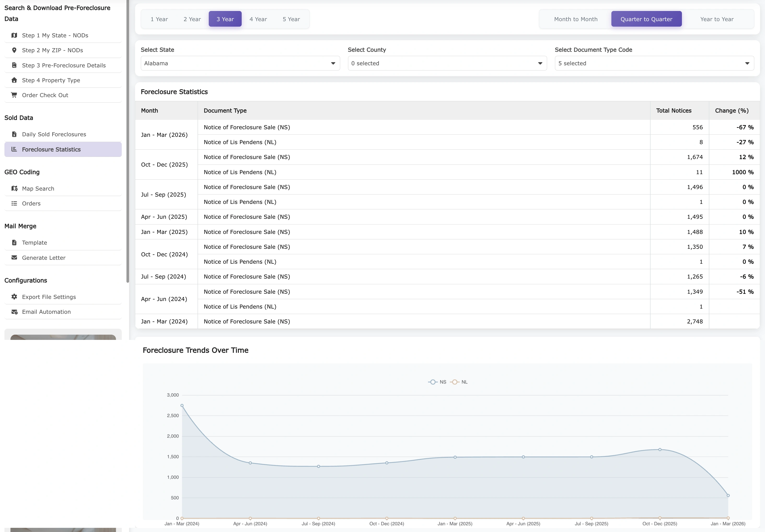This screenshot has width=765, height=532.
Task: Click the list icon next to Orders
Action: point(14,203)
